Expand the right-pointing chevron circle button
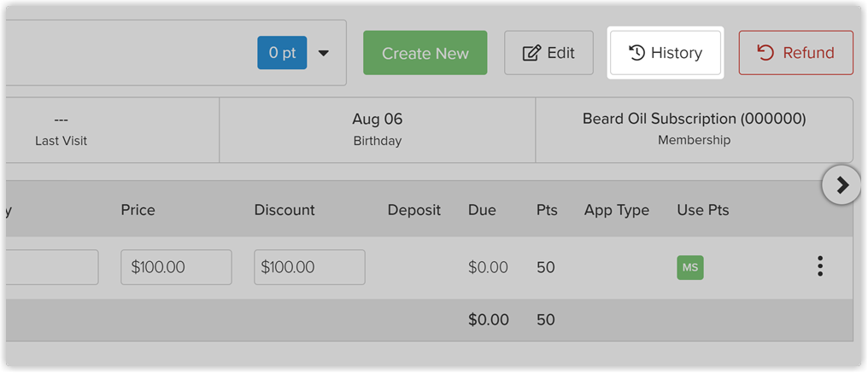The width and height of the screenshot is (868, 373). 842,185
